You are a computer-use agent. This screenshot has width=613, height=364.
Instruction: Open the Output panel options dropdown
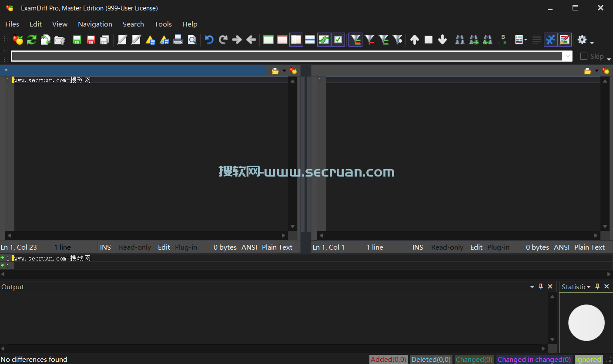pyautogui.click(x=532, y=287)
